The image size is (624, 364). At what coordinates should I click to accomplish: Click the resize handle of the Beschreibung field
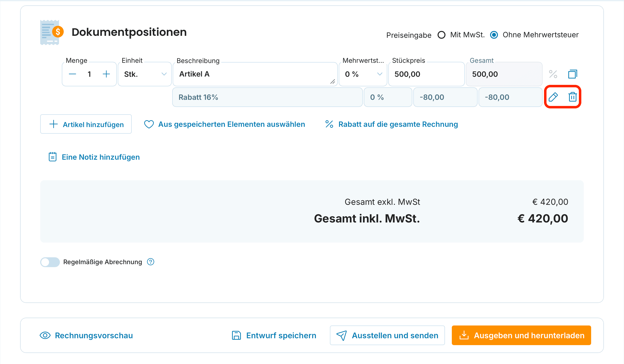(x=333, y=82)
